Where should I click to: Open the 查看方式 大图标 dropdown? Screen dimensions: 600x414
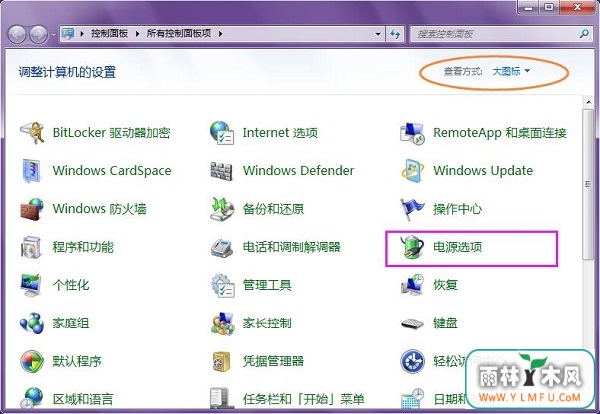[x=510, y=71]
